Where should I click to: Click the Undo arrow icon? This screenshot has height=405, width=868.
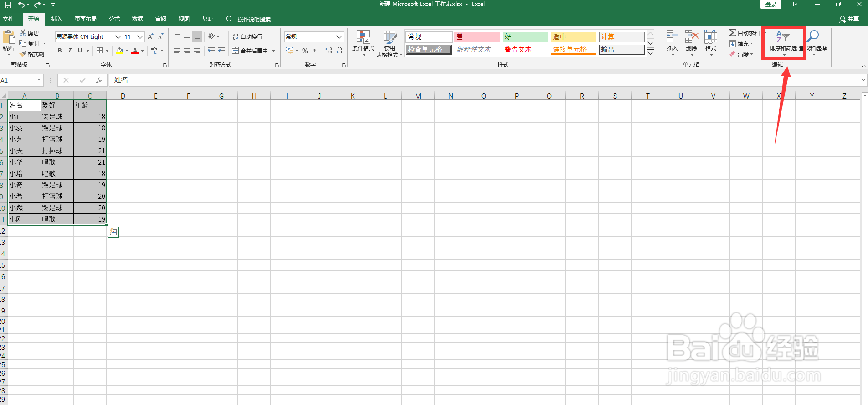point(21,5)
